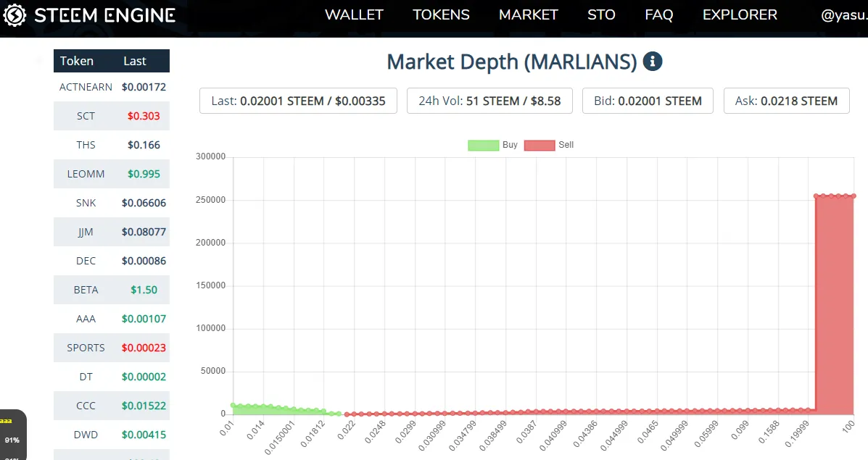
Task: Click the Ask 0.0218 STEEM box
Action: (787, 101)
